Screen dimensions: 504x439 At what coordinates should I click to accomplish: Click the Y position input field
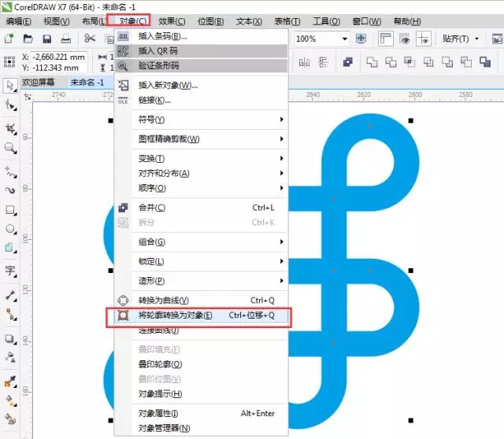click(60, 68)
